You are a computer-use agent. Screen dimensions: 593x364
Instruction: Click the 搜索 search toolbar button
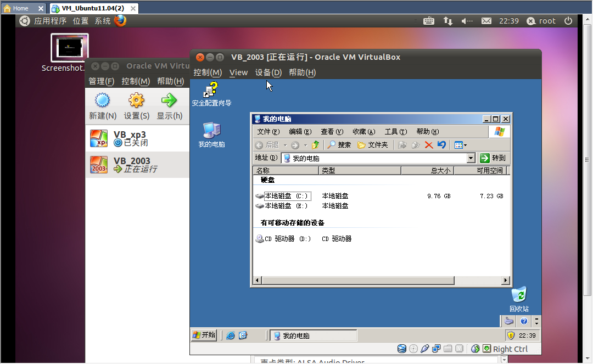click(339, 145)
